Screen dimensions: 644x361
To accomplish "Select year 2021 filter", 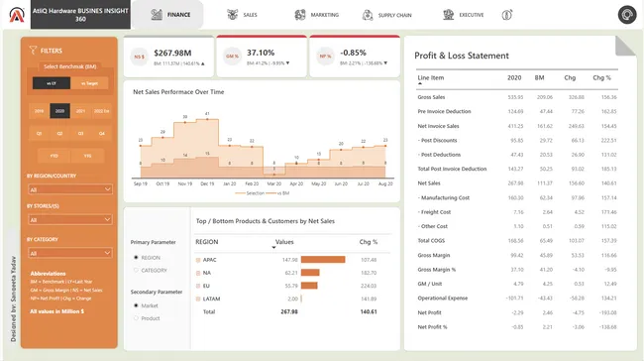I will (81, 111).
